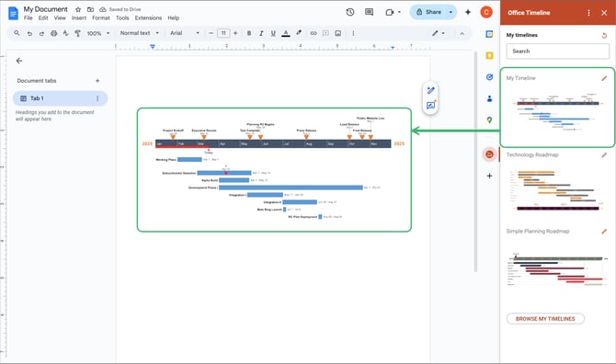Open the Insert menu

click(78, 18)
